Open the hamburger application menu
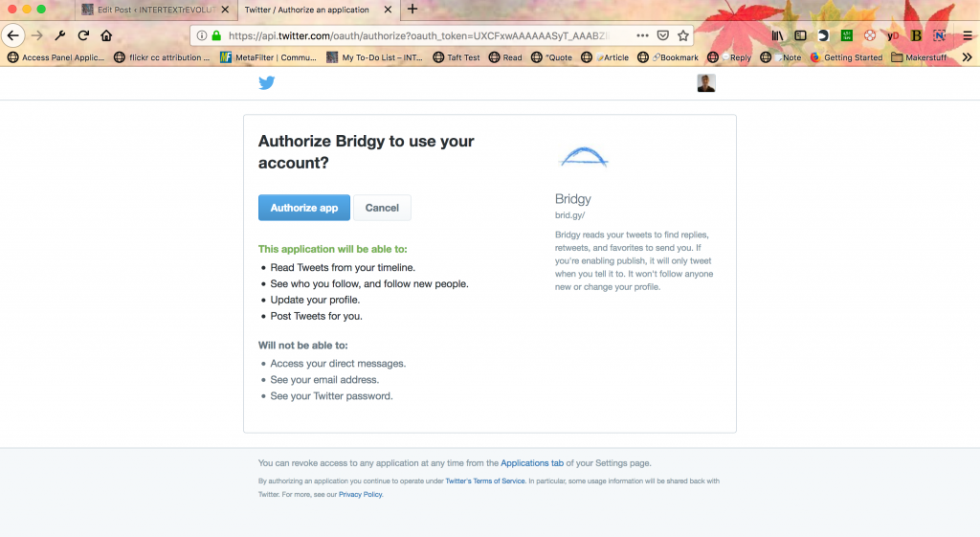This screenshot has height=537, width=980. tap(968, 35)
